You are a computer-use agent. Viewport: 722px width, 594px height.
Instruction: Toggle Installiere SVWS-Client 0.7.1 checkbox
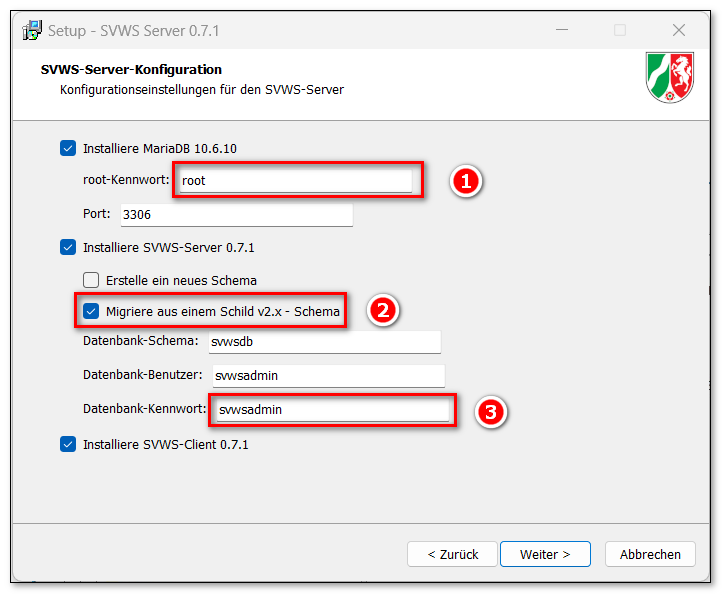point(68,444)
